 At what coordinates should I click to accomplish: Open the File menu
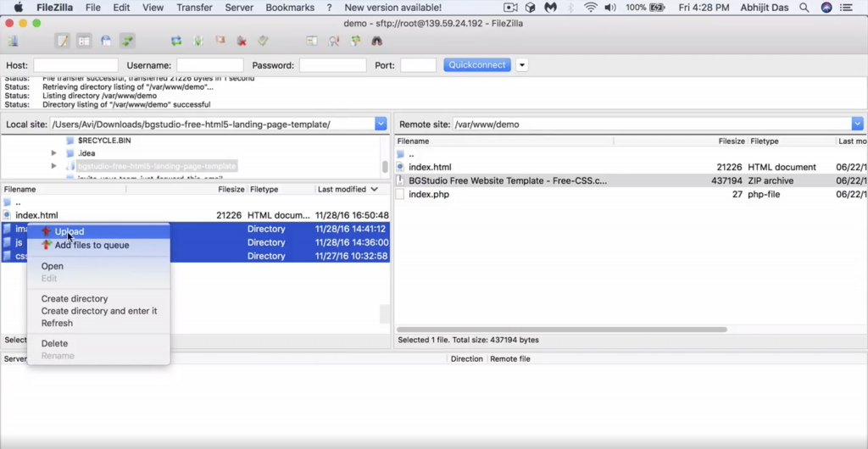click(x=93, y=8)
